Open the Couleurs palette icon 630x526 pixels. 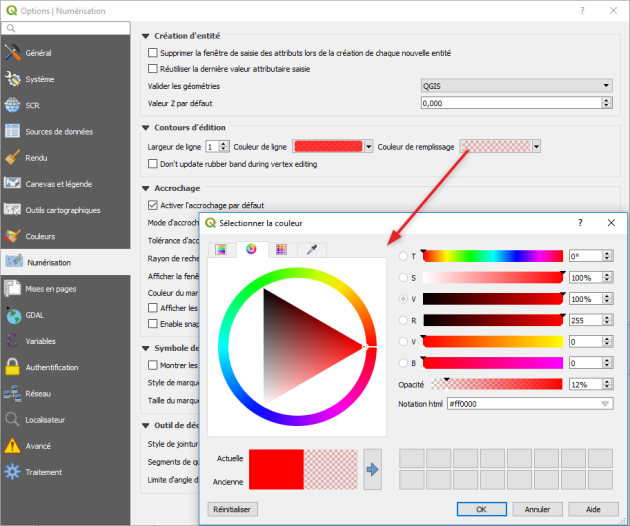click(12, 236)
